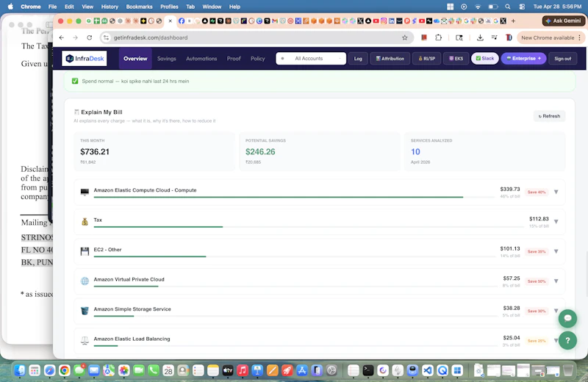Viewport: 588px width, 382px height.
Task: Open the Attribution view
Action: (390, 59)
